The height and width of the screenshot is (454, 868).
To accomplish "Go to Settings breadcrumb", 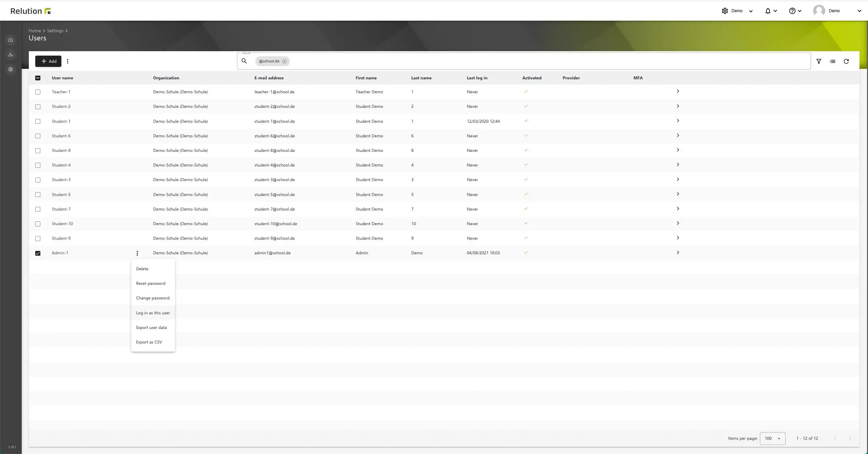I will 55,31.
